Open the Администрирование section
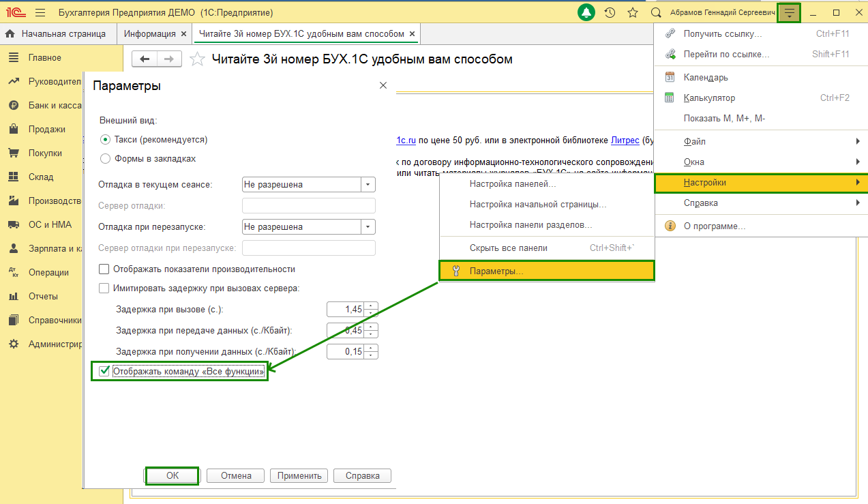 point(55,344)
